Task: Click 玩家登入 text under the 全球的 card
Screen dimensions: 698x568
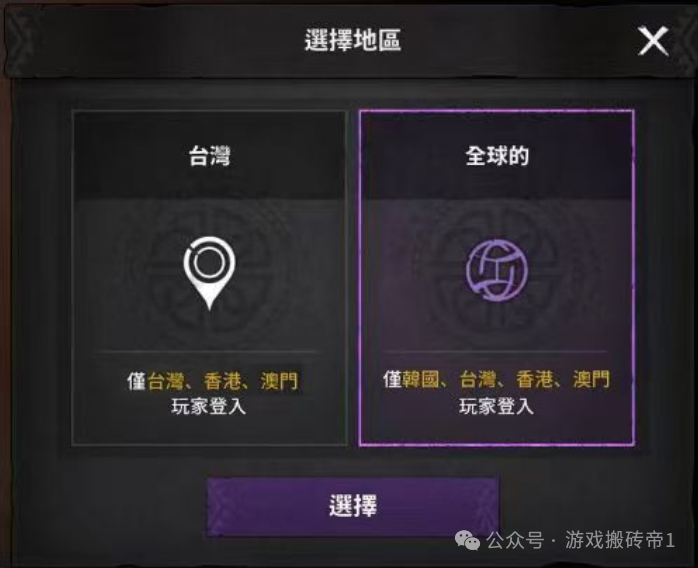Action: click(x=496, y=407)
